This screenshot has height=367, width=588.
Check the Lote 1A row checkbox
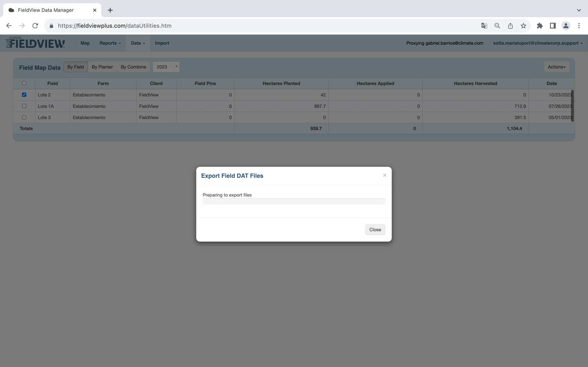[24, 106]
